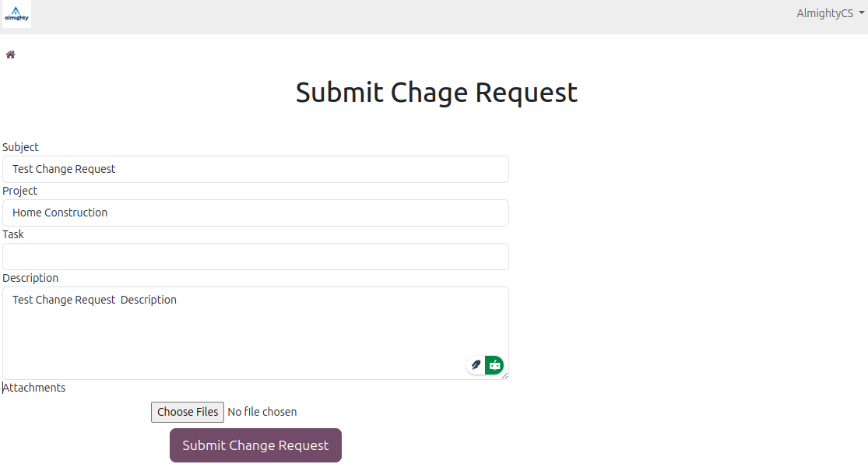Click the Project label
868x464 pixels.
tap(20, 191)
